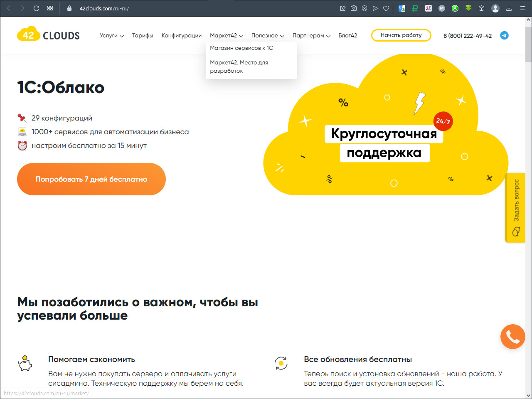Open the browser downloads icon
The image size is (532, 399).
509,8
